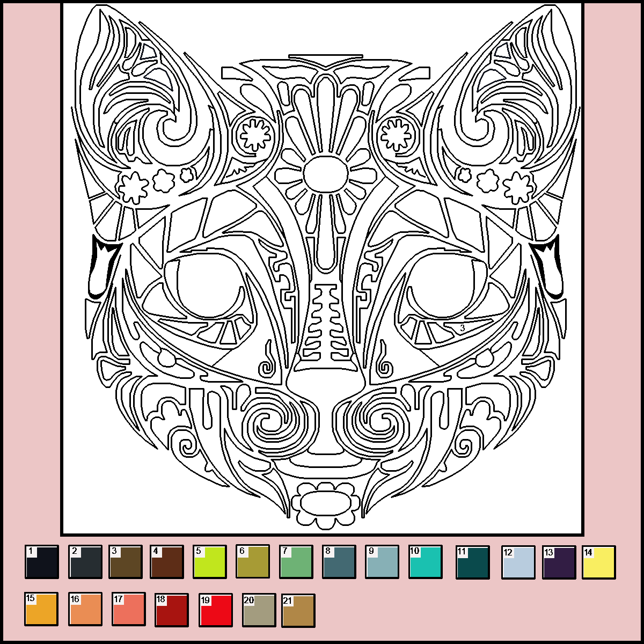Select slate blue swatch number 8
Viewport: 644px width, 644px height.
coord(339,562)
